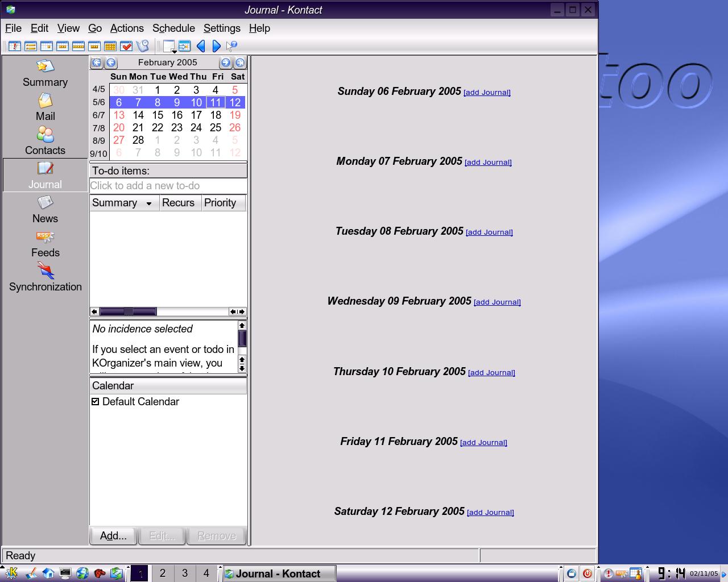
Task: Go to next month in date navigator
Action: point(225,63)
